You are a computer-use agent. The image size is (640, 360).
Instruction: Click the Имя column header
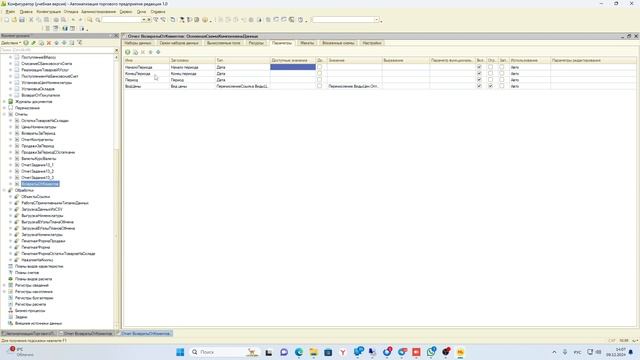[147, 60]
